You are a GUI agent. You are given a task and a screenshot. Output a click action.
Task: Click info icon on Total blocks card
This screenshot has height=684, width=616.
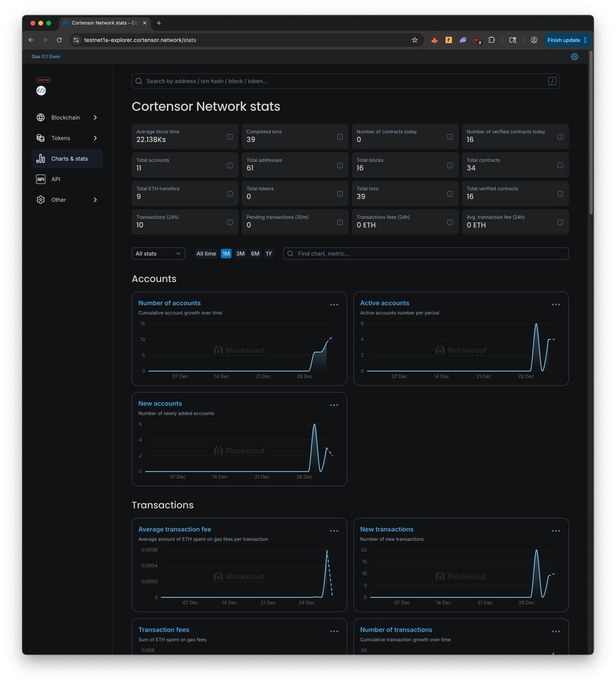point(450,165)
